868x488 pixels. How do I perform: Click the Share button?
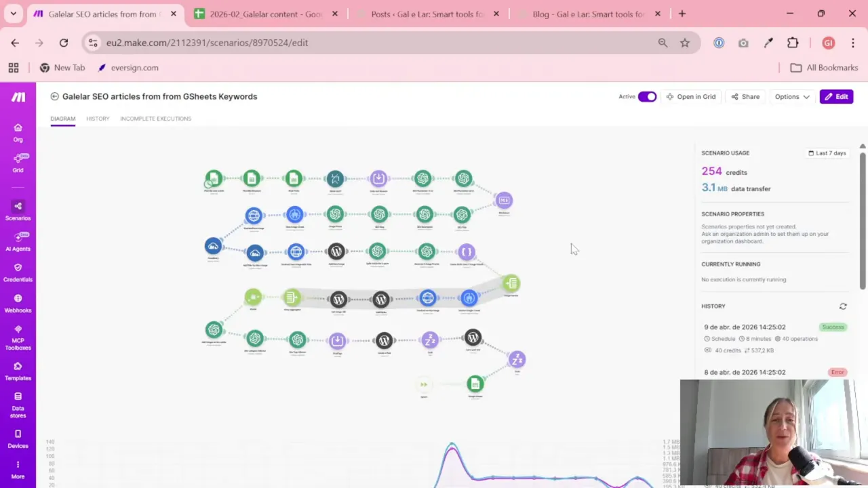click(x=745, y=96)
